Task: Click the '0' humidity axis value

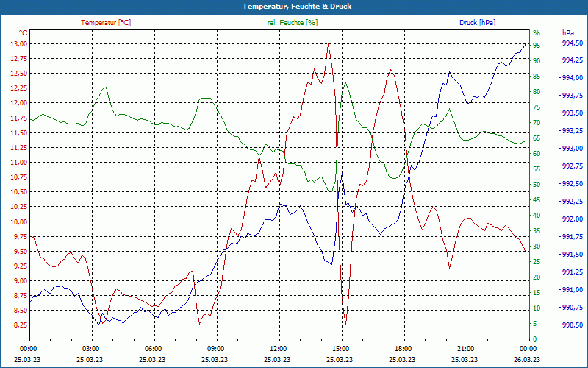Action: click(535, 339)
